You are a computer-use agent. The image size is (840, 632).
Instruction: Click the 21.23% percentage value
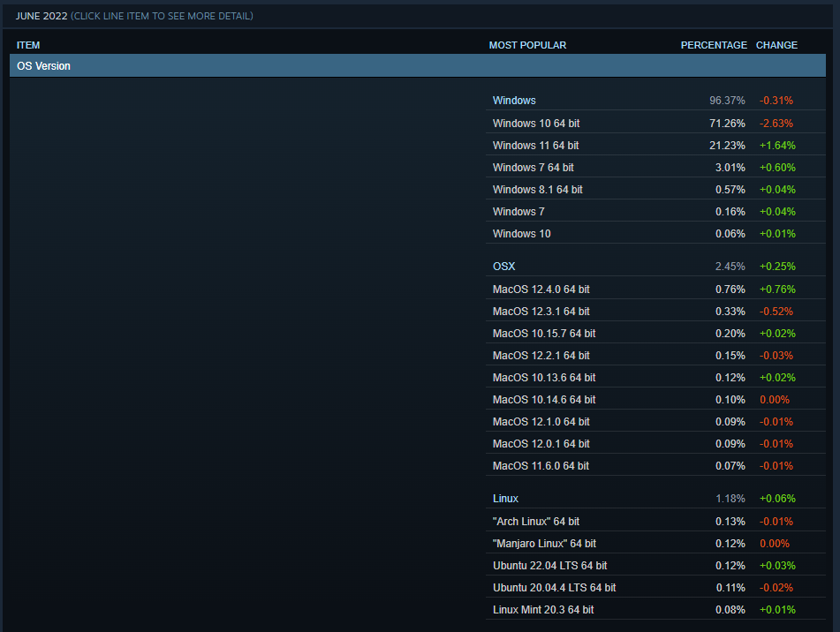727,145
